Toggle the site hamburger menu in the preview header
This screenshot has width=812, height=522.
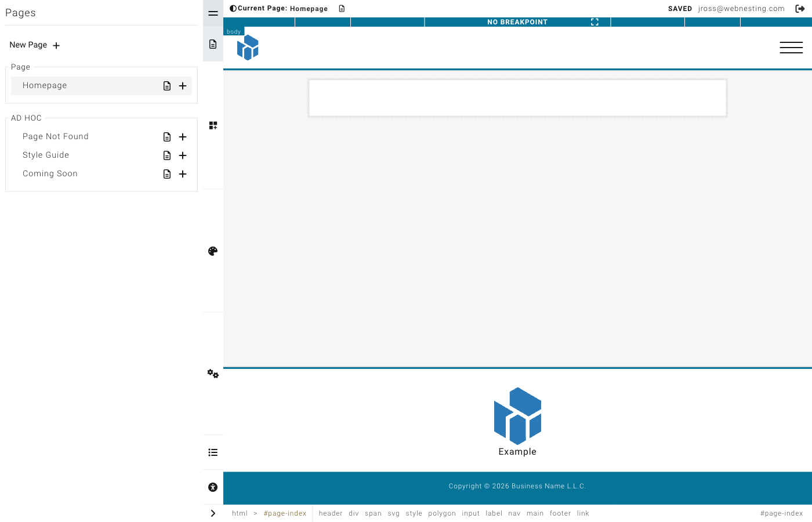click(791, 48)
